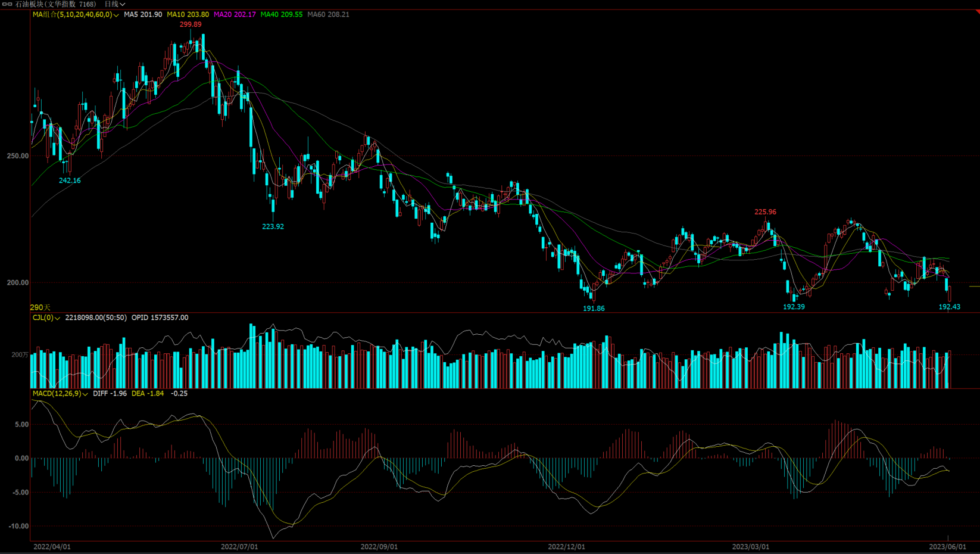Click the 225.96 high price label
This screenshot has width=980, height=554.
[x=765, y=212]
